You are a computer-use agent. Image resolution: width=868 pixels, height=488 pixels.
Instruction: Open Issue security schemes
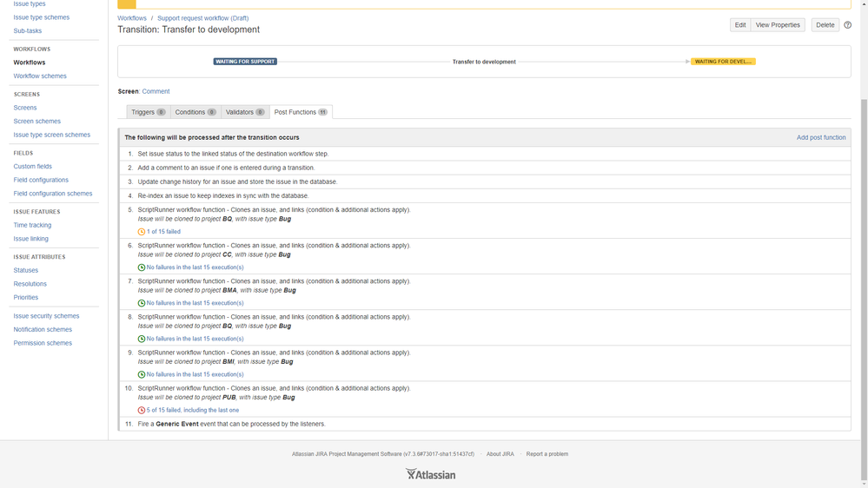point(47,316)
